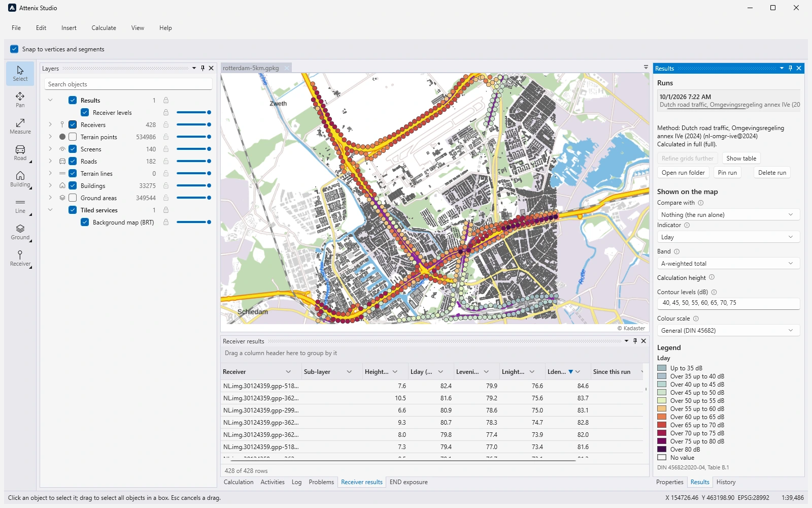Viewport: 812px width, 508px height.
Task: Adjust the Screens layer opacity slider
Action: click(x=194, y=149)
